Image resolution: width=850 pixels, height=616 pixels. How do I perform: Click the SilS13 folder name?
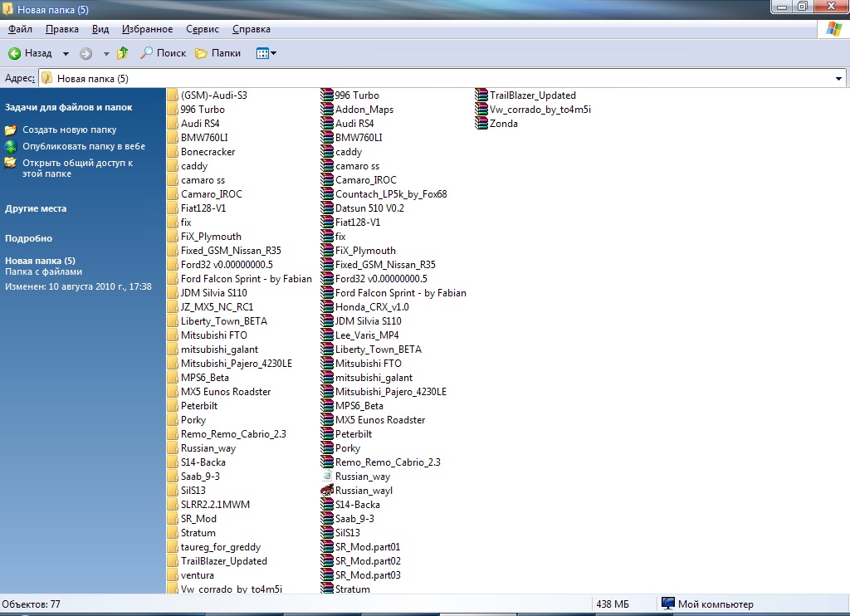(x=193, y=490)
